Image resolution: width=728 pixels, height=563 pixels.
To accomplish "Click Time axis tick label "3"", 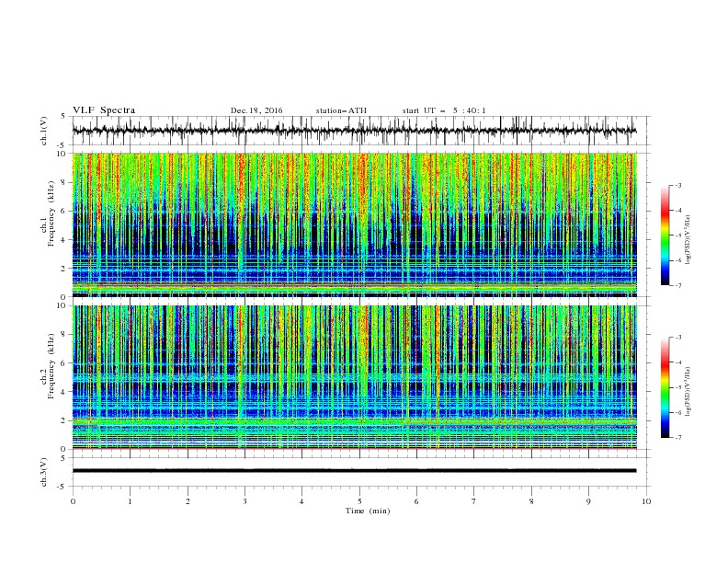I will click(245, 501).
